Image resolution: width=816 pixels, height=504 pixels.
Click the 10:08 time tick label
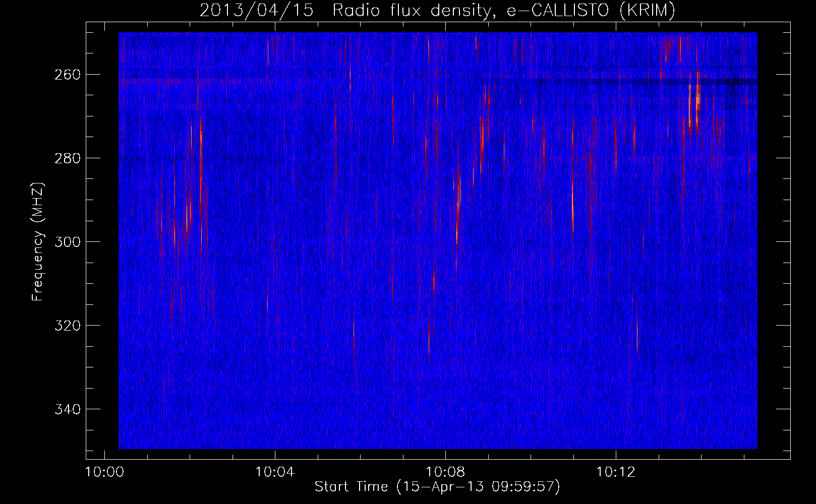tap(445, 472)
